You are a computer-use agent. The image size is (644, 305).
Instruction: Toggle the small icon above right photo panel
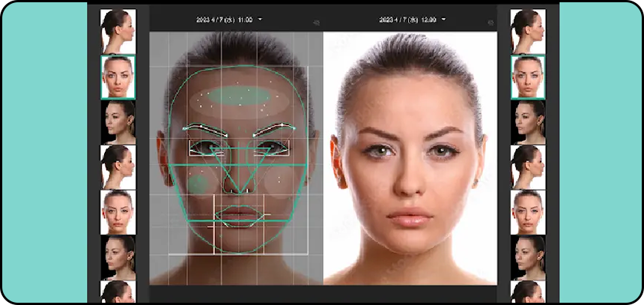[x=490, y=23]
